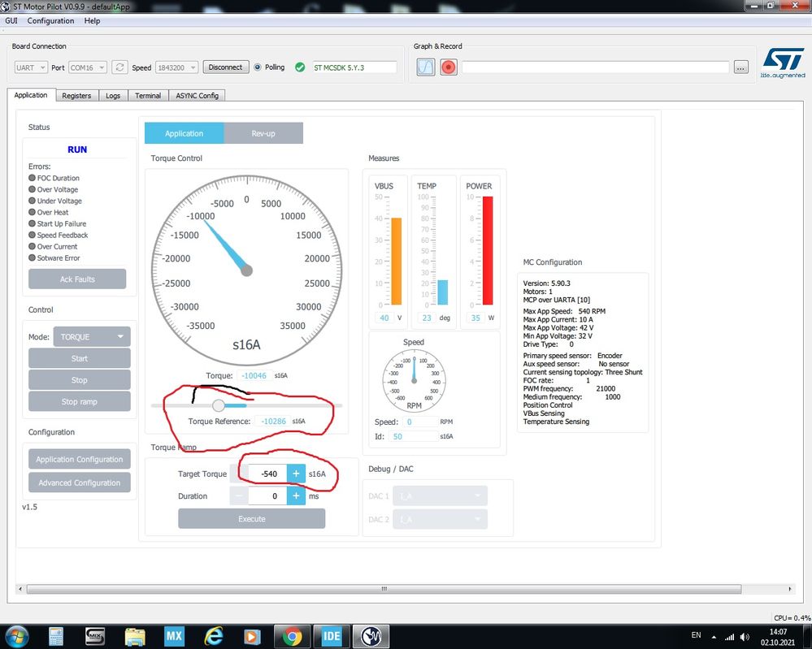Open STM32CubeMX taskbar icon
812x649 pixels.
[174, 636]
